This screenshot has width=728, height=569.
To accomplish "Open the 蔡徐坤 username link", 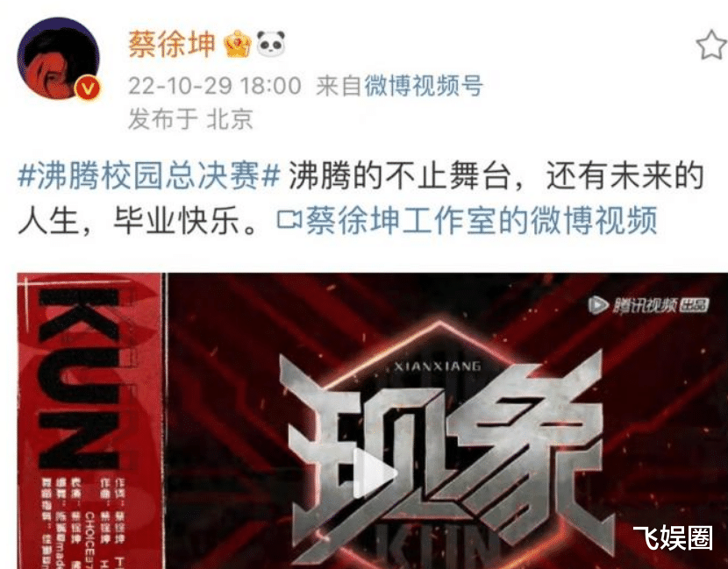I will point(172,44).
